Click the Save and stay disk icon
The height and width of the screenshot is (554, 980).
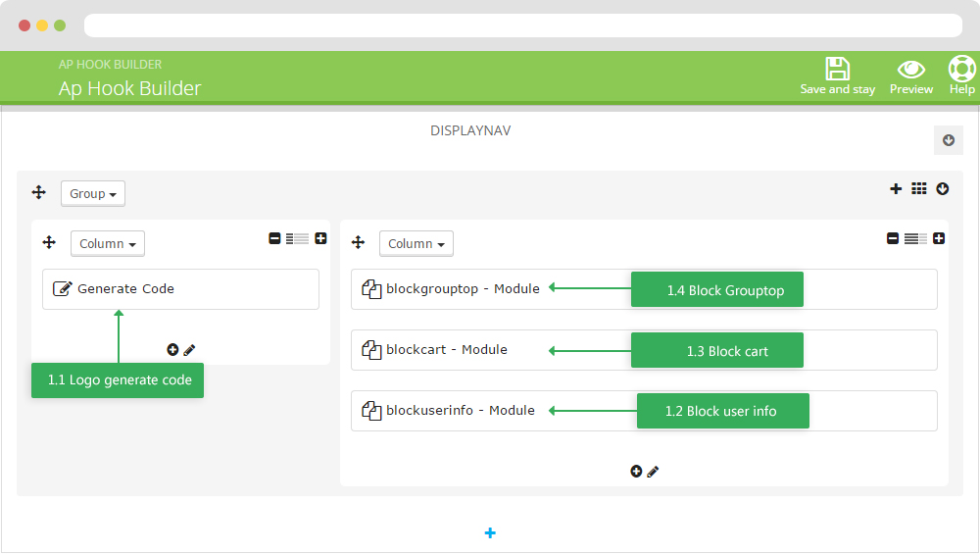click(837, 69)
